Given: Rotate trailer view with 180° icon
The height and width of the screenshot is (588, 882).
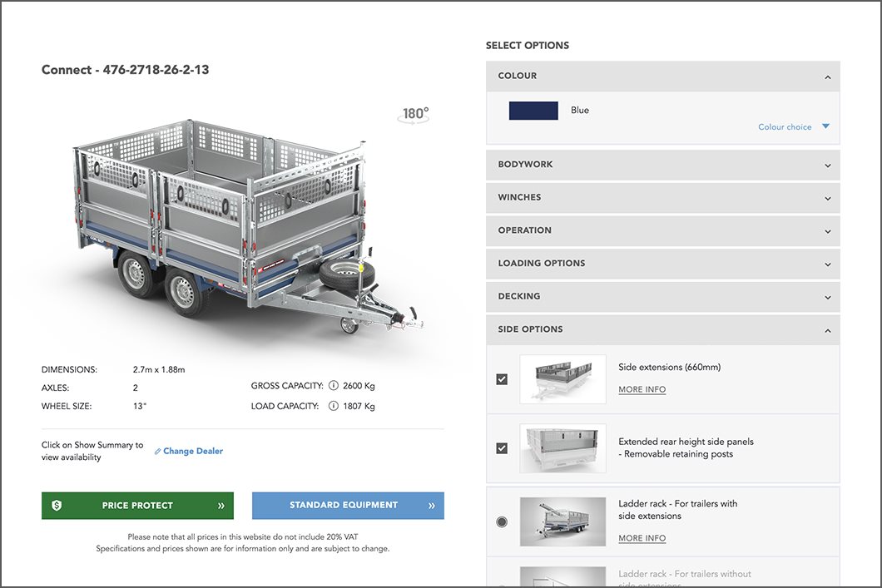Looking at the screenshot, I should [x=414, y=115].
